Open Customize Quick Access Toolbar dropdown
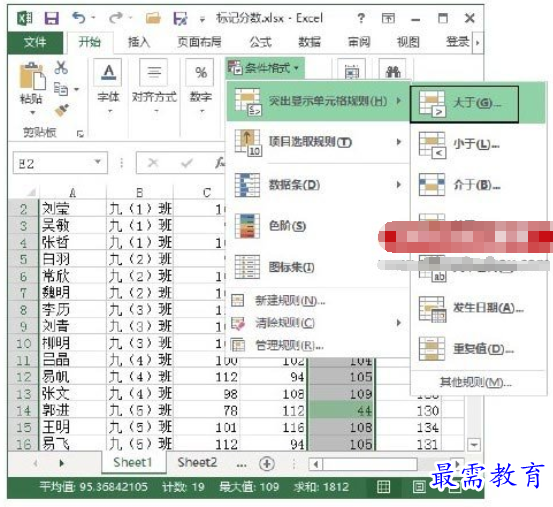 click(202, 19)
